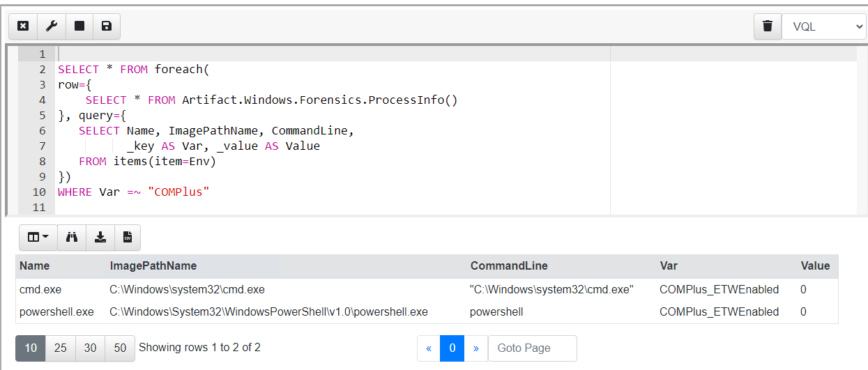This screenshot has width=868, height=370.
Task: Export the table as CSV file icon
Action: click(127, 238)
